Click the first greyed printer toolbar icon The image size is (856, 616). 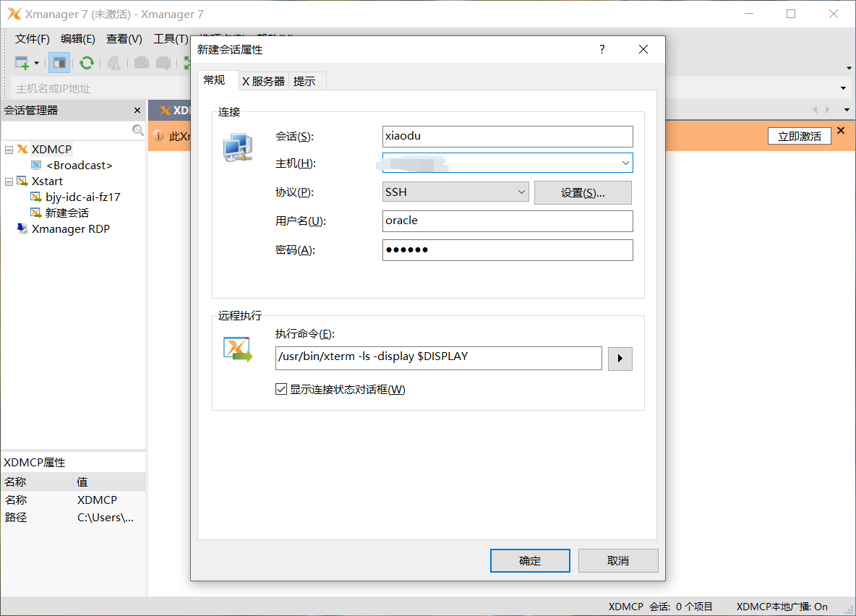click(142, 63)
